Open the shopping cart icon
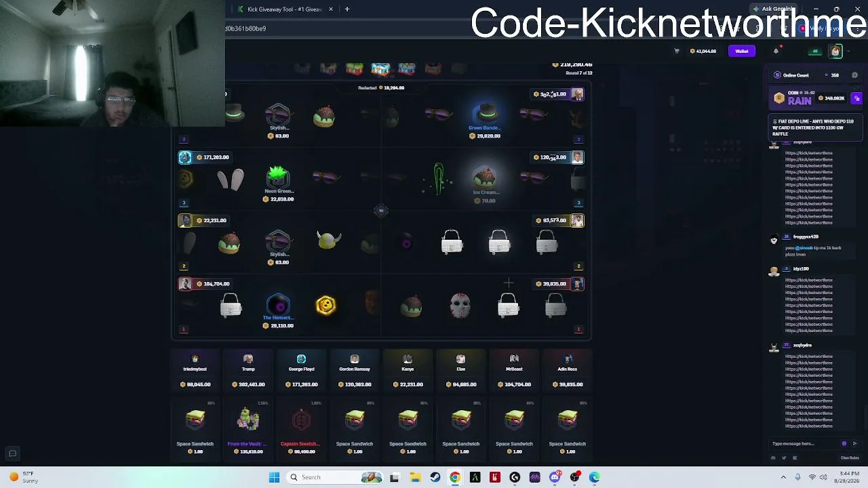Image resolution: width=868 pixels, height=488 pixels. 676,51
